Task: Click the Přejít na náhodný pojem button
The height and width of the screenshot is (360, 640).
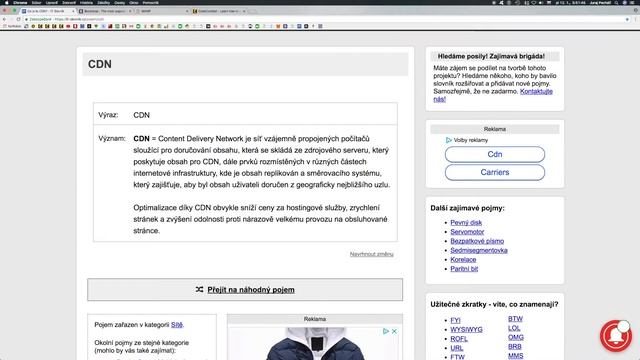Action: (x=245, y=289)
